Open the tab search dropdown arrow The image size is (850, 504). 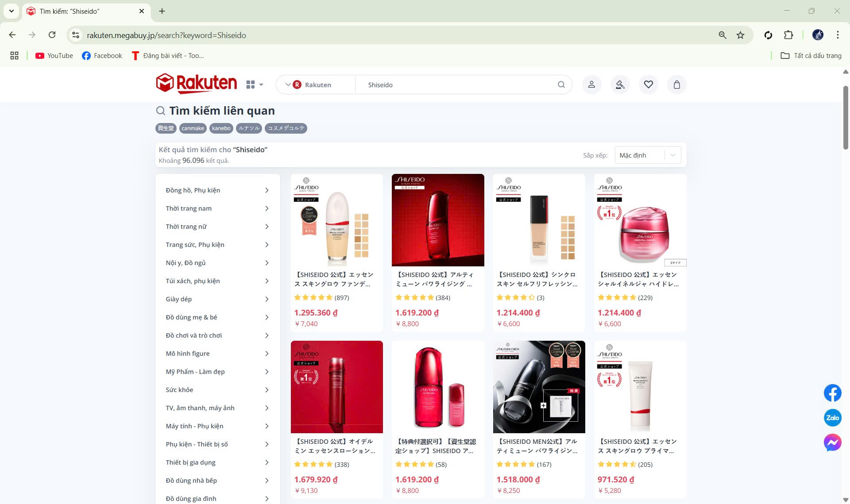(11, 11)
